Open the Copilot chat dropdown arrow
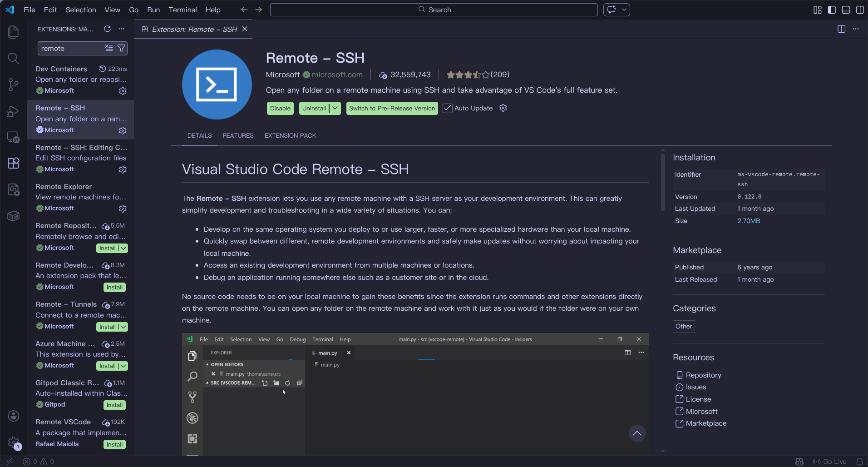868x467 pixels. pyautogui.click(x=624, y=10)
